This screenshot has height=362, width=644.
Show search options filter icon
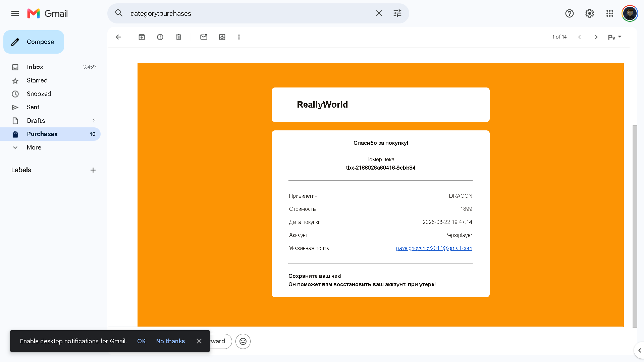(x=397, y=13)
